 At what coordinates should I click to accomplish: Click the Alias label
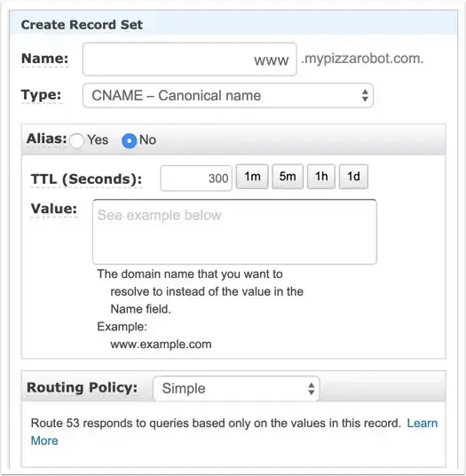click(46, 139)
